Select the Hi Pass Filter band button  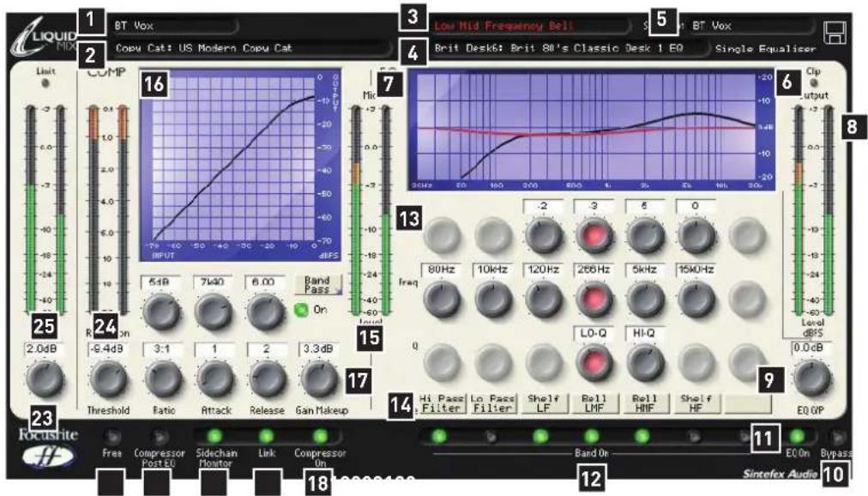click(x=442, y=403)
